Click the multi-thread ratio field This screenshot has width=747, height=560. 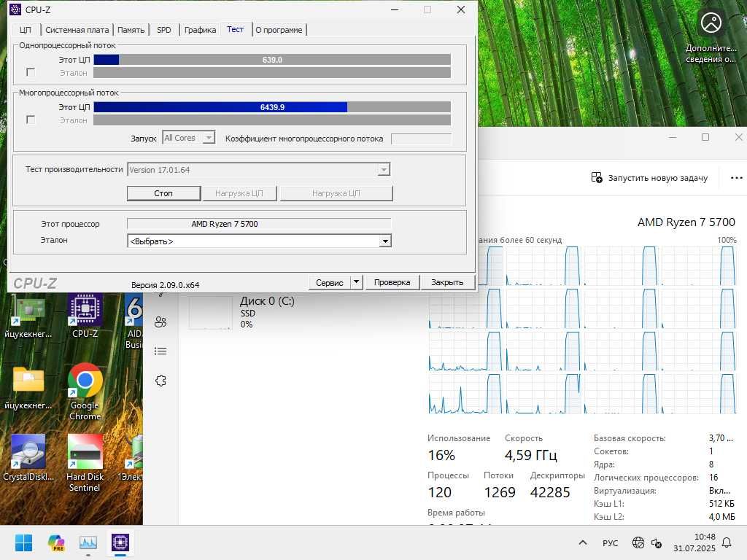click(421, 139)
